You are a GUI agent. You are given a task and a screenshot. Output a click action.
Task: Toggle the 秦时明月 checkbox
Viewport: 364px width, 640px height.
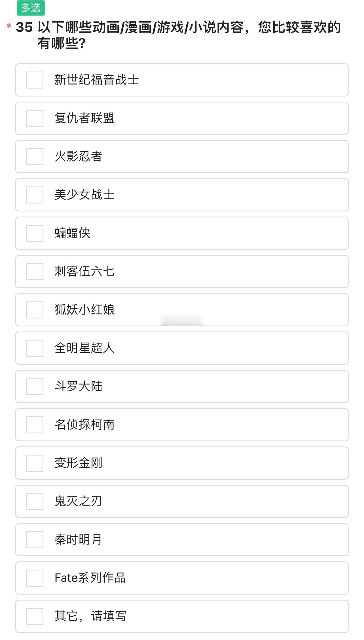pos(35,540)
